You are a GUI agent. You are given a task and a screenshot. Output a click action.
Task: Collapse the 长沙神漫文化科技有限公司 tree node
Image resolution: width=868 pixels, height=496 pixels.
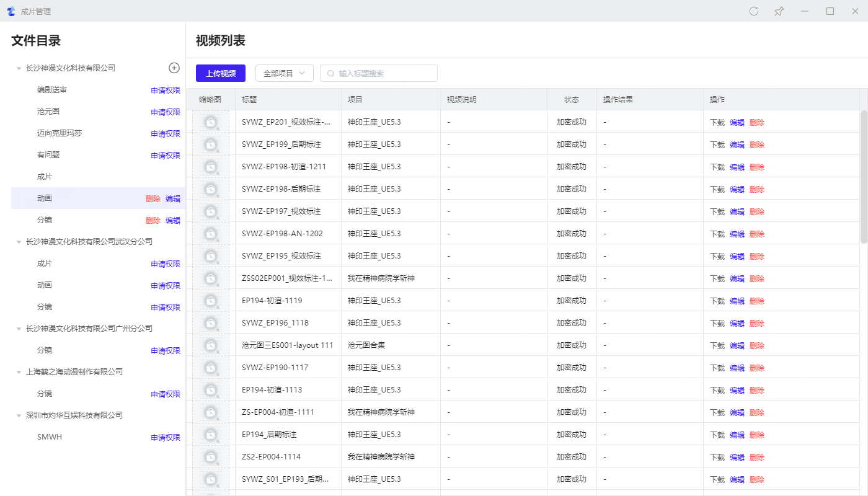19,68
